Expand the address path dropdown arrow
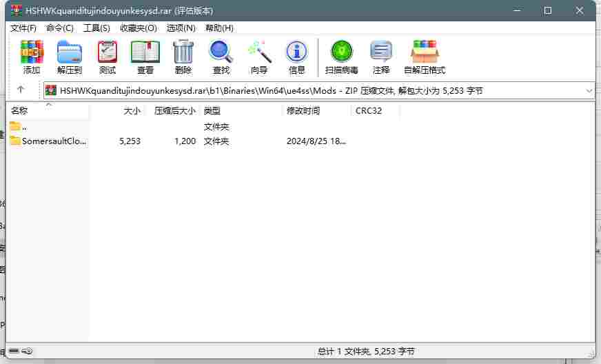This screenshot has width=601, height=364. (x=589, y=91)
